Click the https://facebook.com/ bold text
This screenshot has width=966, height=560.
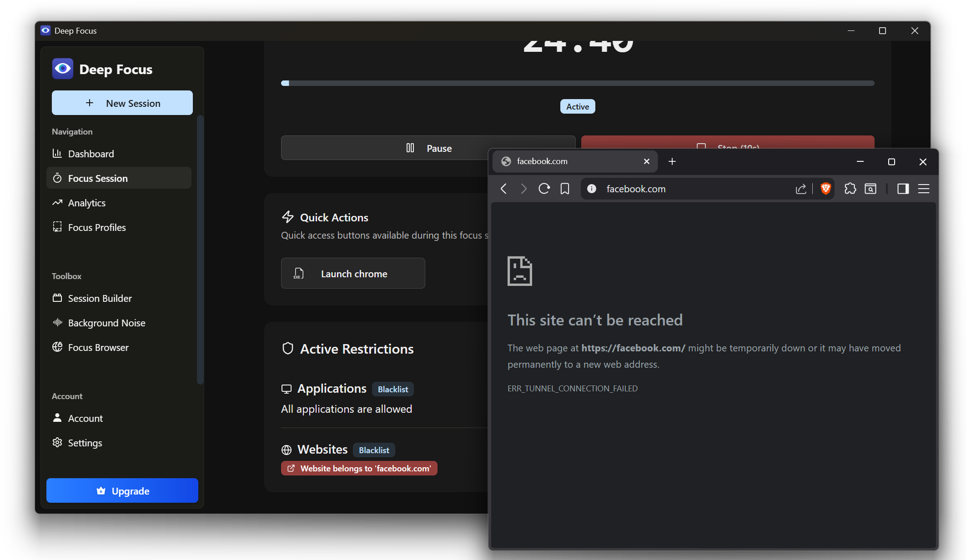[634, 348]
